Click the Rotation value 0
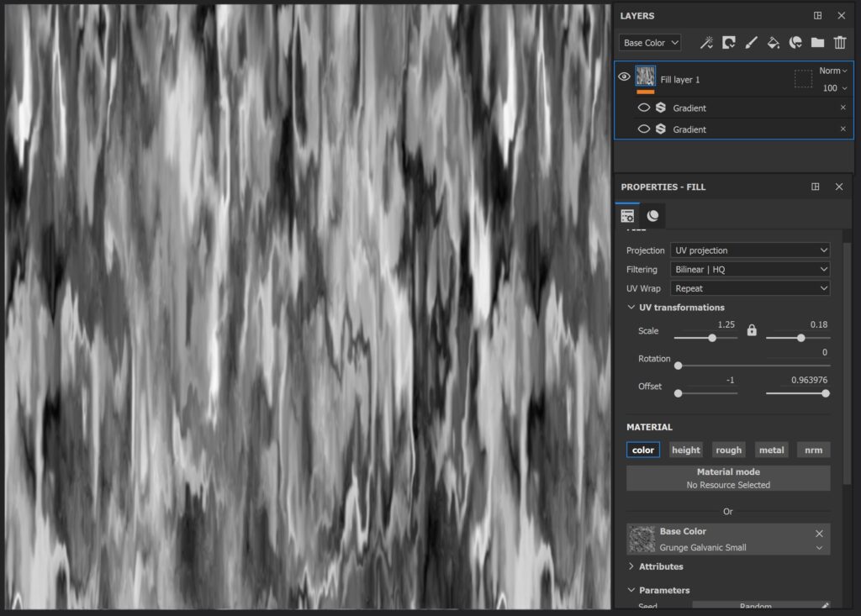This screenshot has height=616, width=861. tap(824, 352)
